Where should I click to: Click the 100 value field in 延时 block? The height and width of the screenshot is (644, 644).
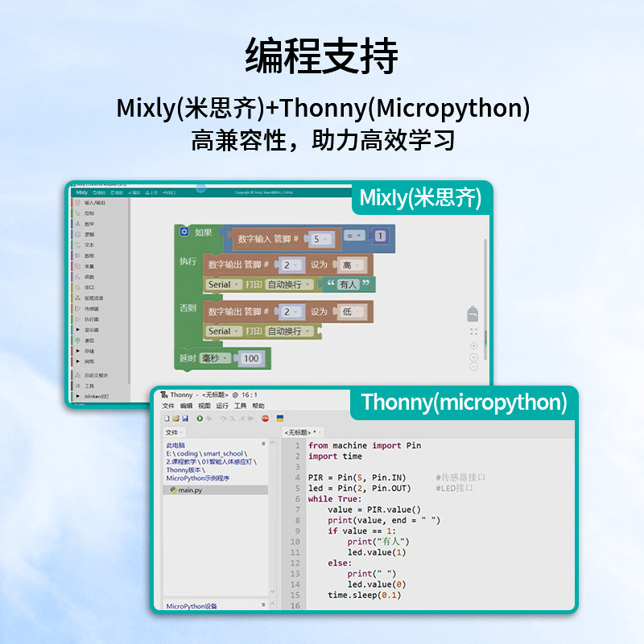point(251,358)
